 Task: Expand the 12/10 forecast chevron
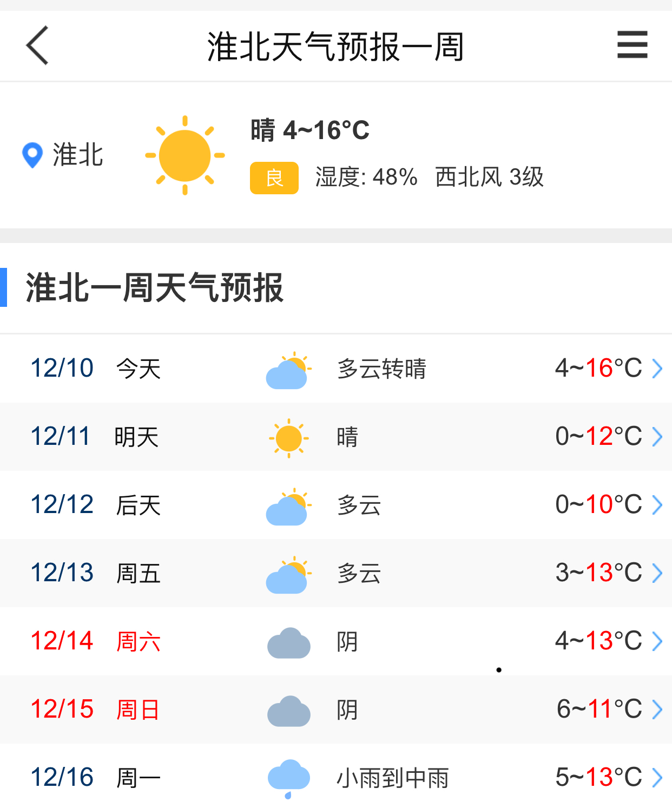click(x=657, y=369)
